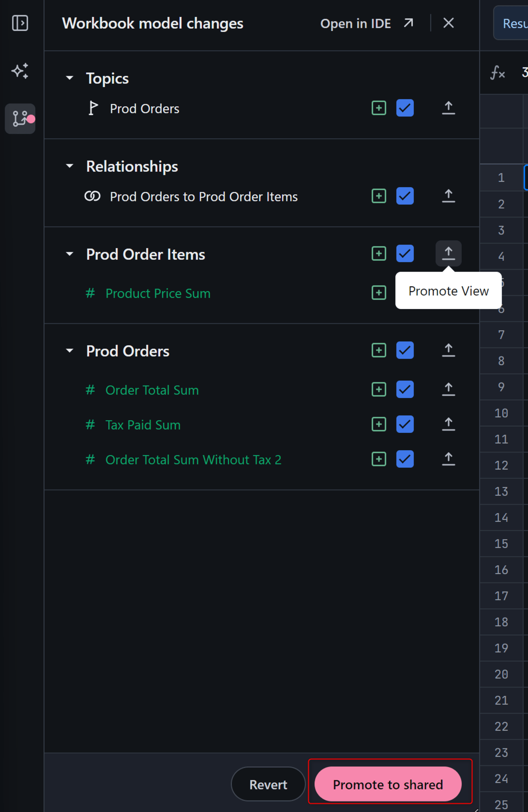Click added icon for Prod Orders to Prod Order Items

[x=379, y=196]
